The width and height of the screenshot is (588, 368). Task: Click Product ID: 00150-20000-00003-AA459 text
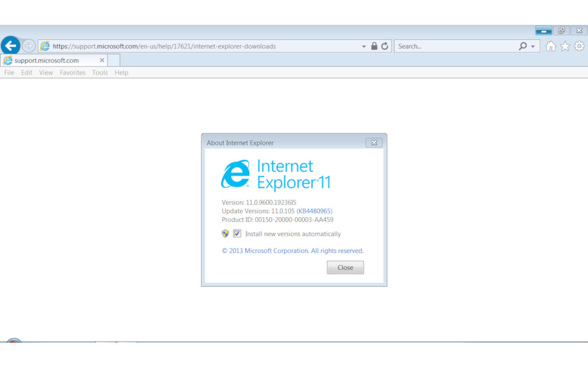tap(277, 219)
